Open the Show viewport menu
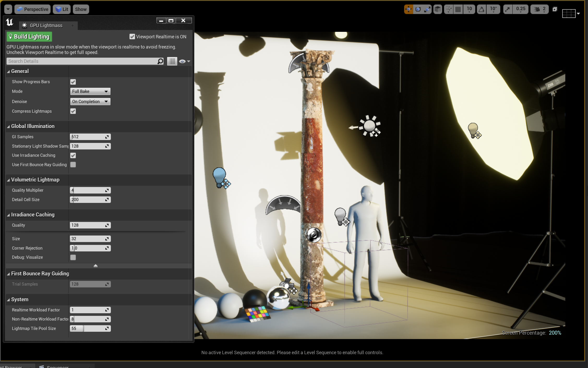The image size is (588, 368). pos(81,9)
